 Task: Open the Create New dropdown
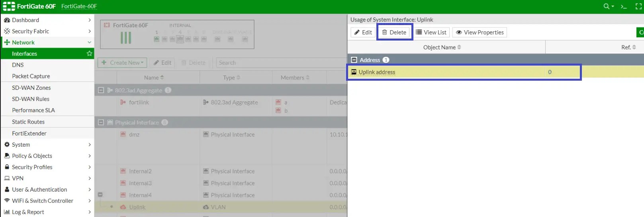[122, 63]
